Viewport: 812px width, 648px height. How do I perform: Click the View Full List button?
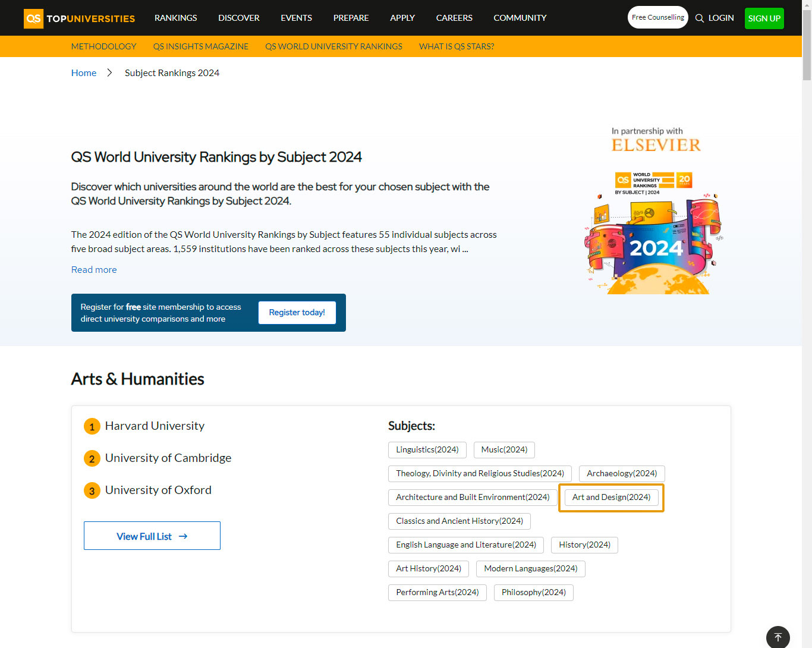(x=152, y=536)
